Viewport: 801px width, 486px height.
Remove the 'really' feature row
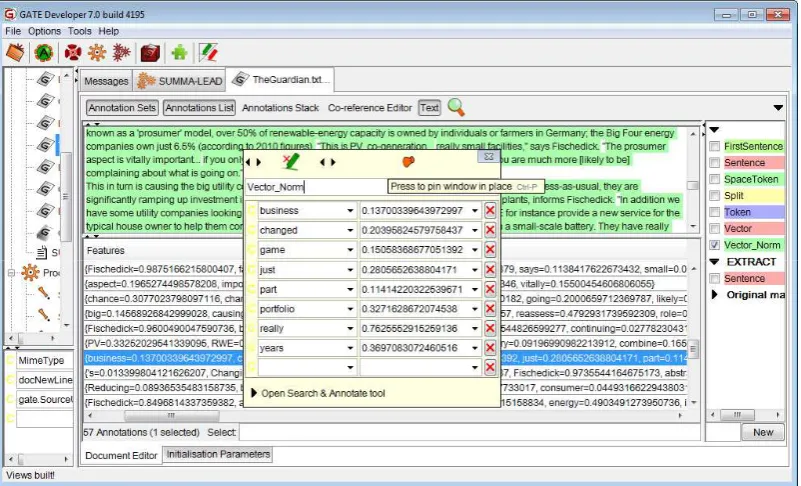[x=490, y=328]
